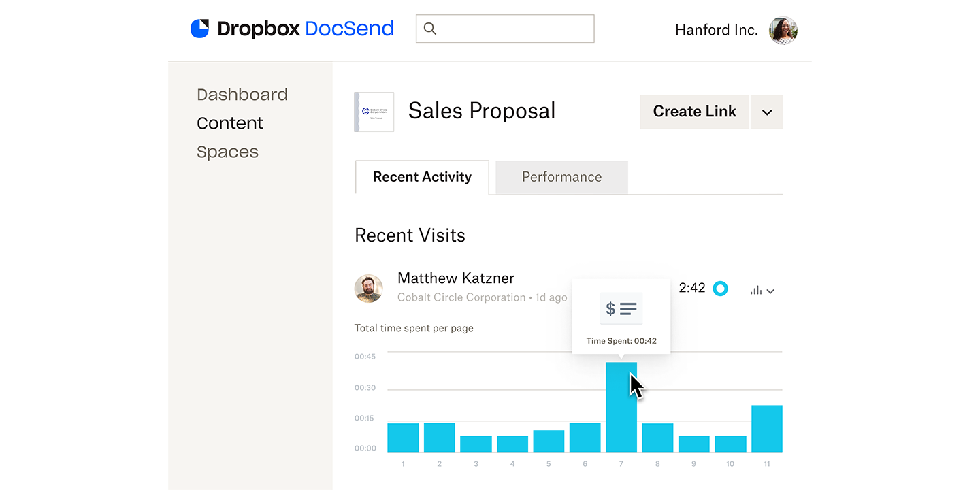This screenshot has width=980, height=490.
Task: Click the Dropbox DocSend logo icon
Action: [x=200, y=29]
